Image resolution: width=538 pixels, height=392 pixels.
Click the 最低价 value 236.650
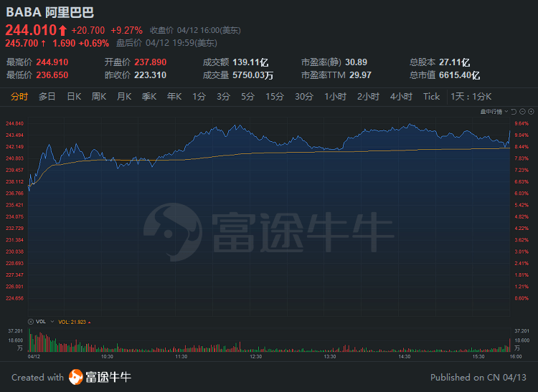coord(52,75)
